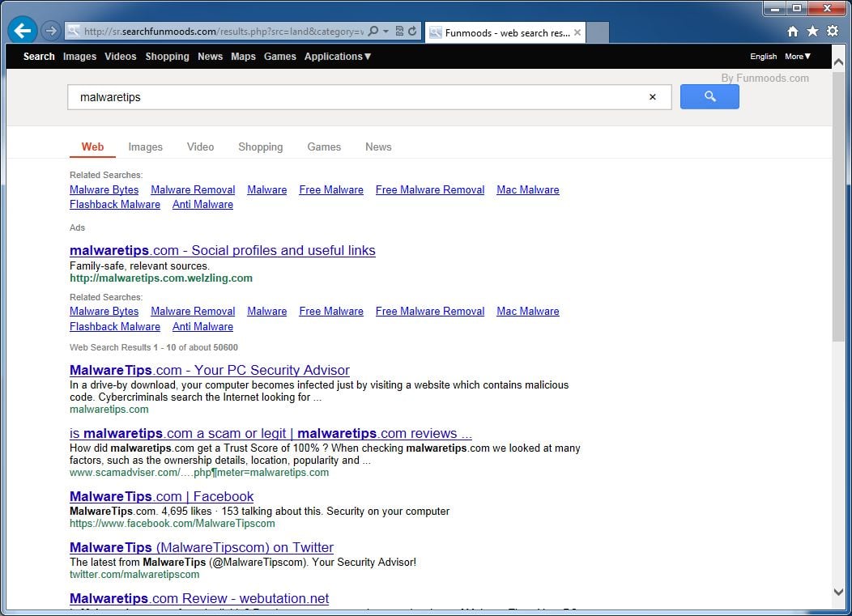Clear the search box with the X icon
Image resolution: width=852 pixels, height=616 pixels.
coord(653,96)
